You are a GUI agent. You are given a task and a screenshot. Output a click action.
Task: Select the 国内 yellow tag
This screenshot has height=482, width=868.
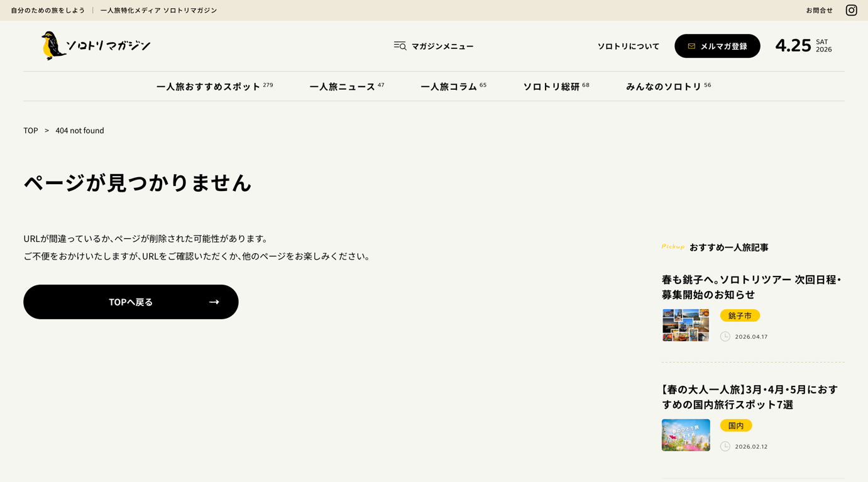pyautogui.click(x=735, y=425)
